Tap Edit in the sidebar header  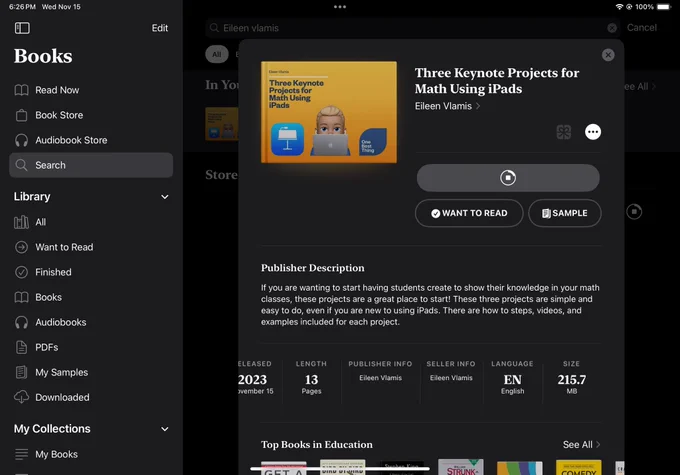coord(160,28)
